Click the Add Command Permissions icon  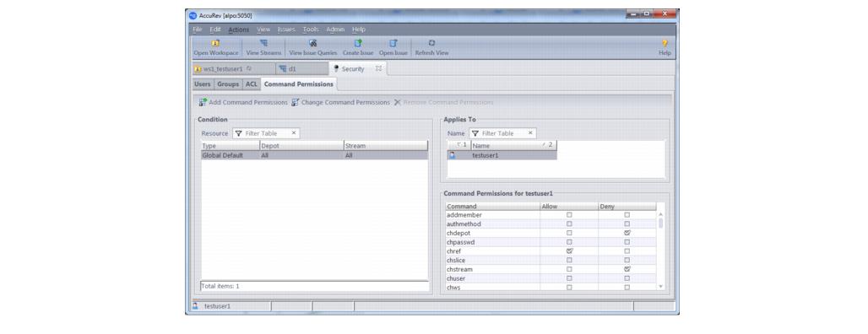tap(203, 102)
